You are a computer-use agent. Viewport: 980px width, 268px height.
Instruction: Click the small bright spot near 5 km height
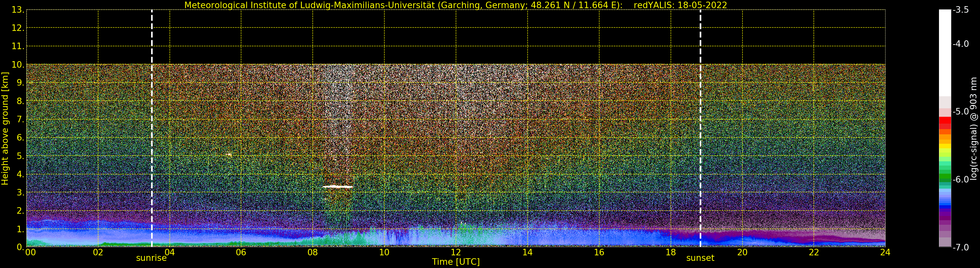point(229,155)
